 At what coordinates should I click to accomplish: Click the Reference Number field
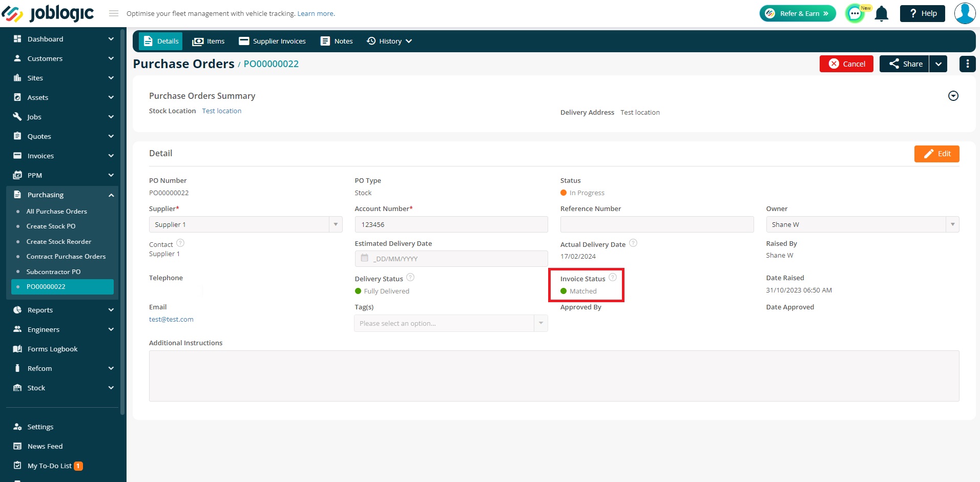657,224
